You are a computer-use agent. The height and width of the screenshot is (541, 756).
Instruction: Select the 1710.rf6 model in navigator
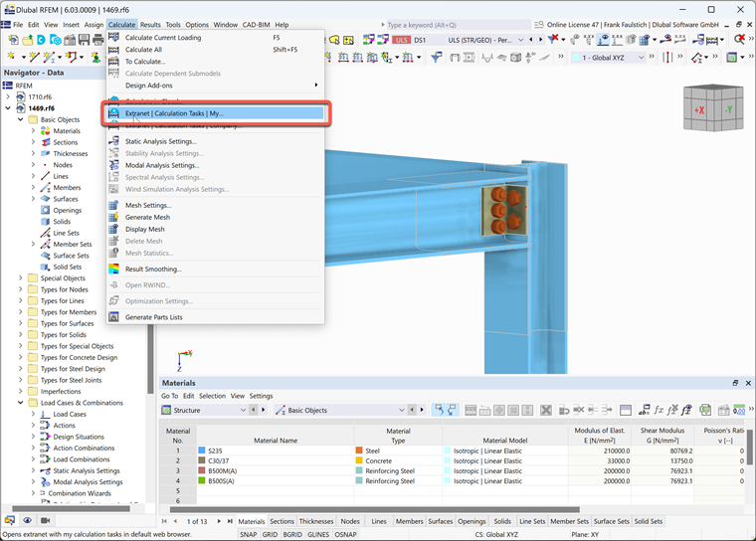pos(40,96)
